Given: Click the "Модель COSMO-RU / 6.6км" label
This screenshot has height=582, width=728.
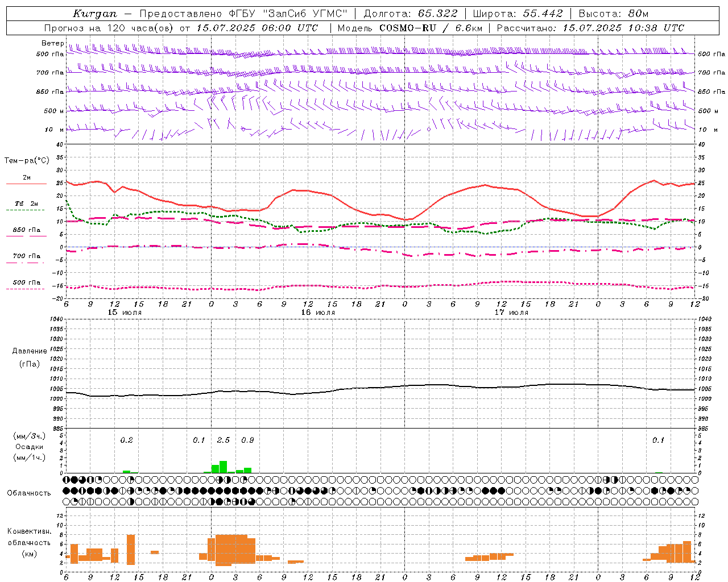Looking at the screenshot, I should (x=410, y=28).
